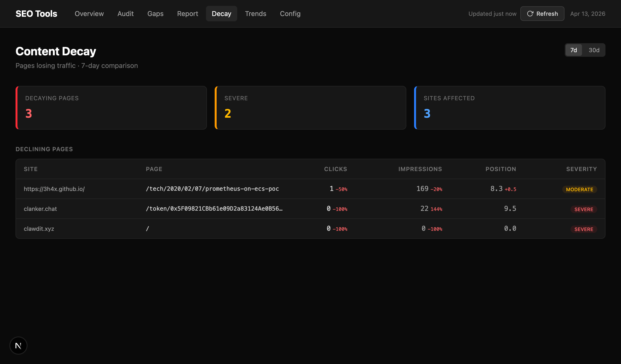The image size is (621, 364).
Task: Open the https://3h4x.github.io/ site link
Action: [54, 189]
